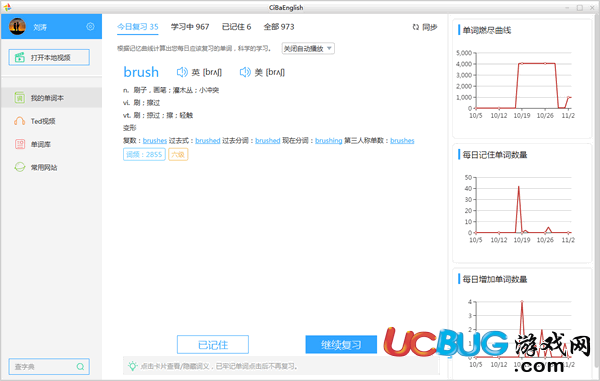This screenshot has height=381, width=600.
Task: Click the vt. definition line
Action: click(x=158, y=115)
